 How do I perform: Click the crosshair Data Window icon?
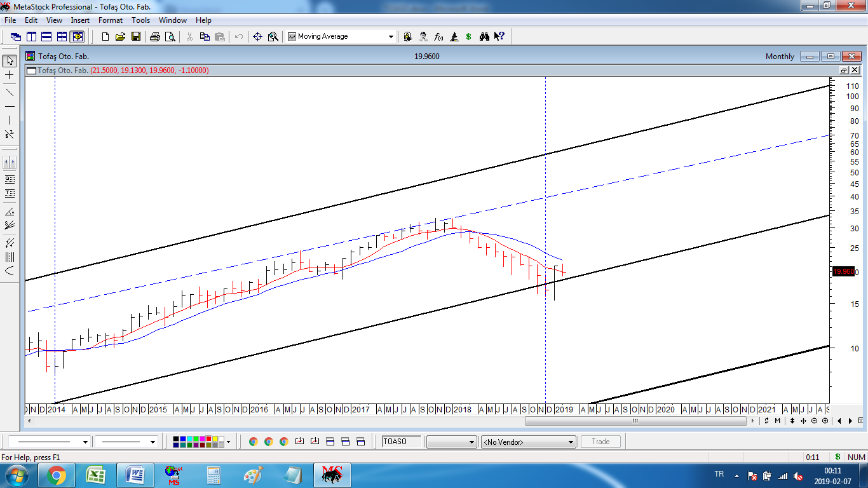(x=258, y=37)
